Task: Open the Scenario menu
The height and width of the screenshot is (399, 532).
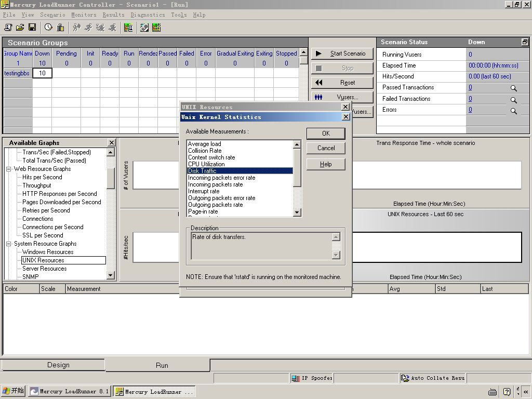Action: click(52, 15)
